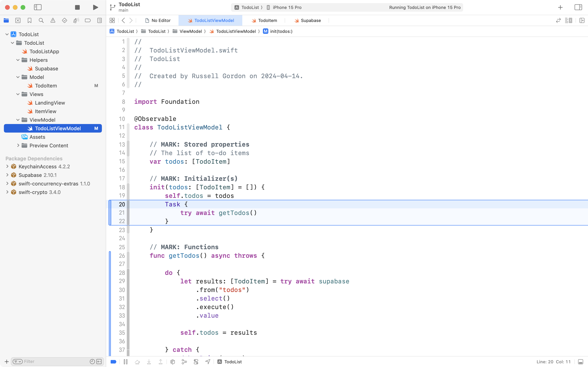The height and width of the screenshot is (367, 588).
Task: Open the Test navigator
Action: click(x=65, y=20)
